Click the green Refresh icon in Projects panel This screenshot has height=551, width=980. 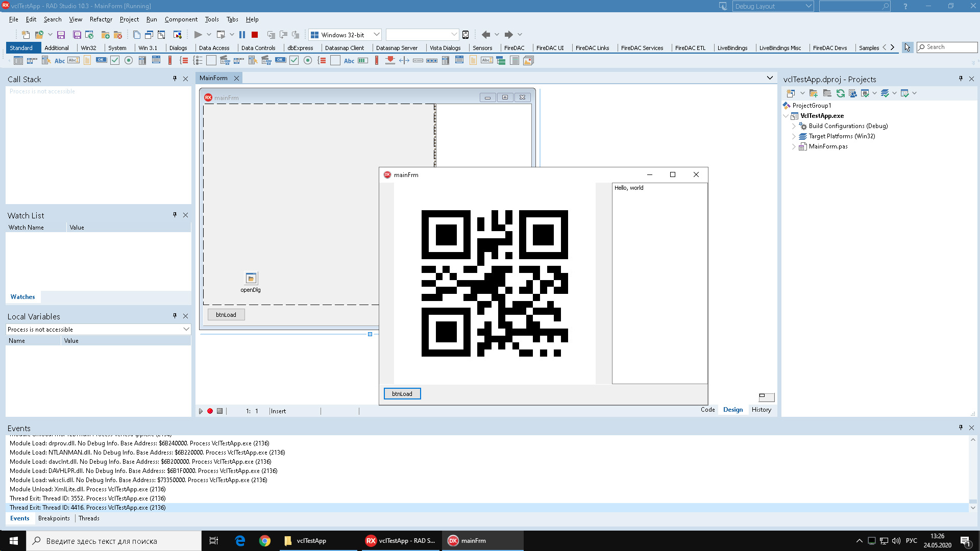(x=841, y=93)
